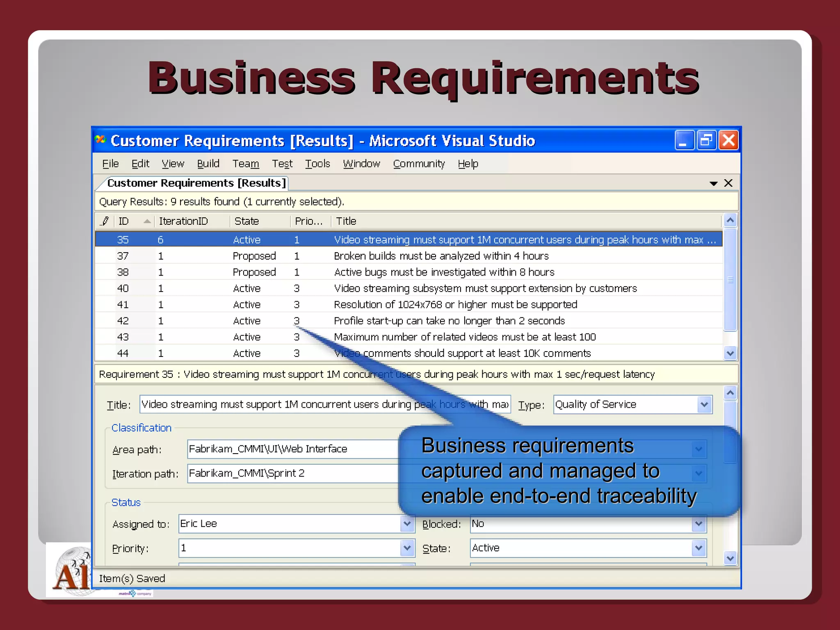Open the View menu
840x630 pixels.
(x=173, y=164)
